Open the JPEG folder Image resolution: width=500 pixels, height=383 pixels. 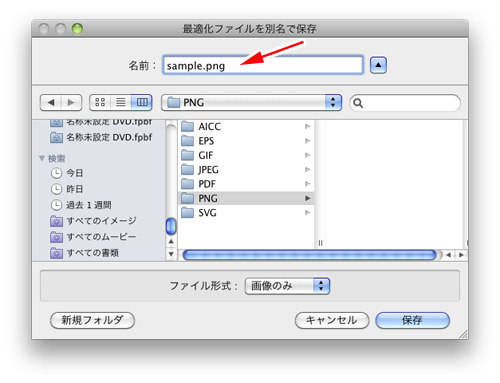tap(246, 169)
